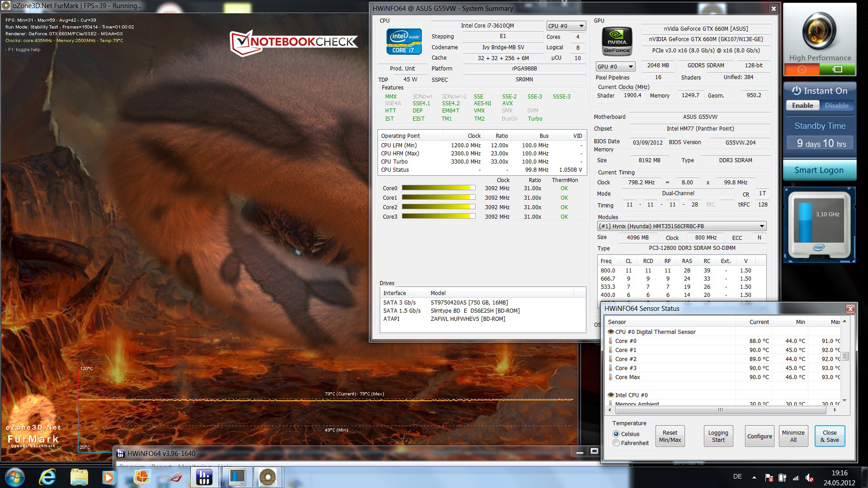Open Windows Media Player from taskbar
868x488 pixels.
(x=109, y=477)
